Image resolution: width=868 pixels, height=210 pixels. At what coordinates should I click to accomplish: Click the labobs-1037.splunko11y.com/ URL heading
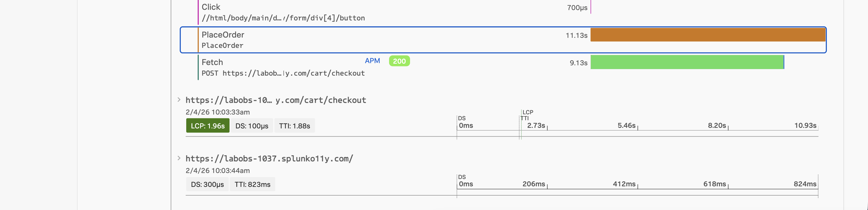(269, 159)
